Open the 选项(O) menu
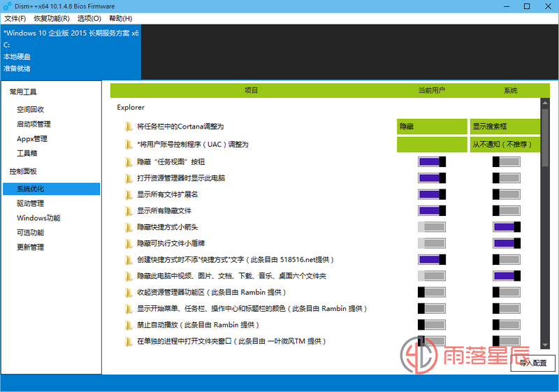 click(89, 19)
